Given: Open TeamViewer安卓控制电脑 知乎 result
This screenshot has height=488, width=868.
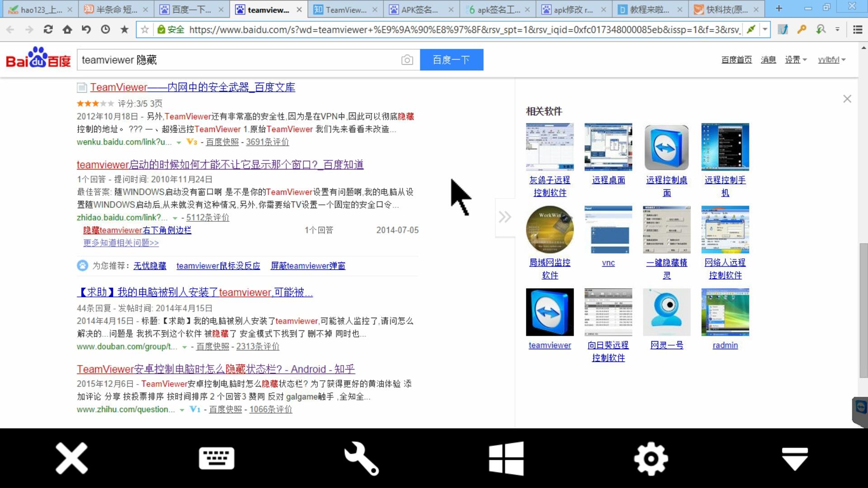Looking at the screenshot, I should click(216, 369).
